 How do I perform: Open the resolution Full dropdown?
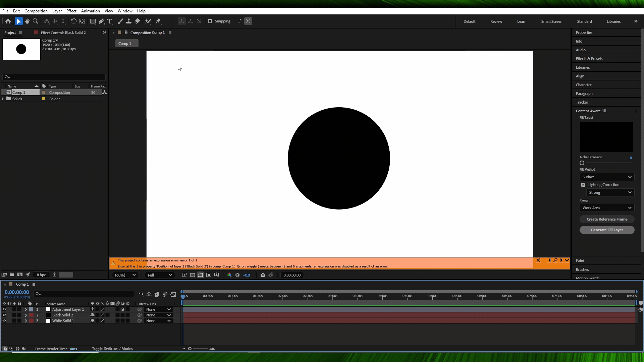(x=160, y=275)
